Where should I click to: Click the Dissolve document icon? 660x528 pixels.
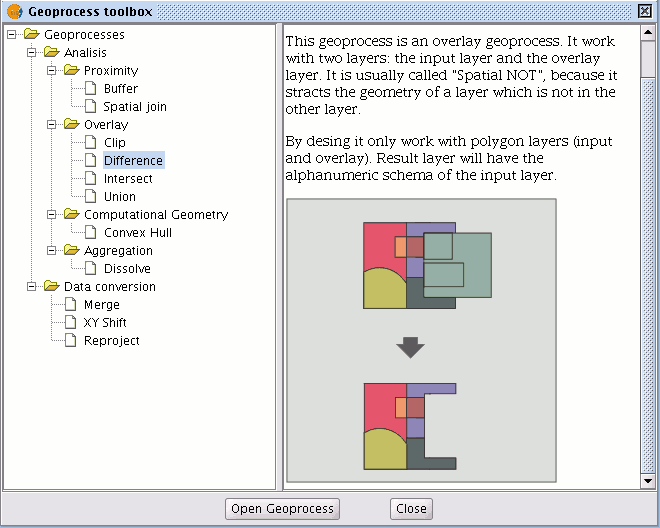[x=90, y=269]
